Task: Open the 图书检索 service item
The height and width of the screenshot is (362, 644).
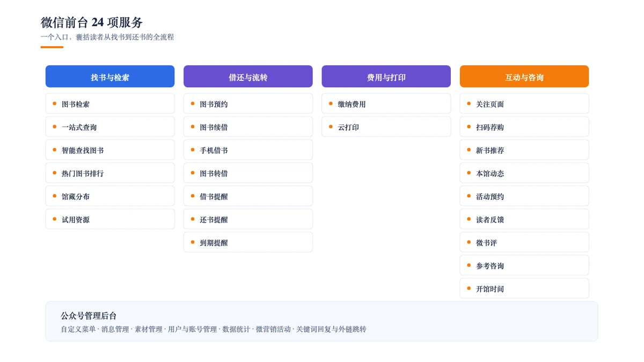Action: tap(110, 104)
